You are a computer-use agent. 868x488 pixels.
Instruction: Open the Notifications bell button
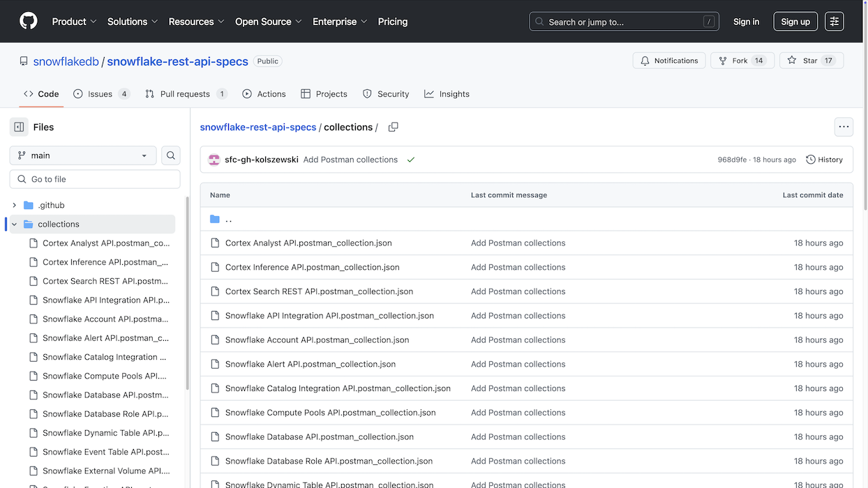pyautogui.click(x=669, y=61)
